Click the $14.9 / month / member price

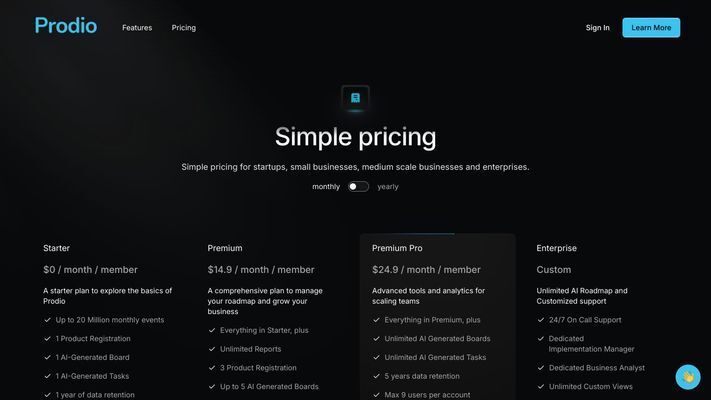(261, 269)
